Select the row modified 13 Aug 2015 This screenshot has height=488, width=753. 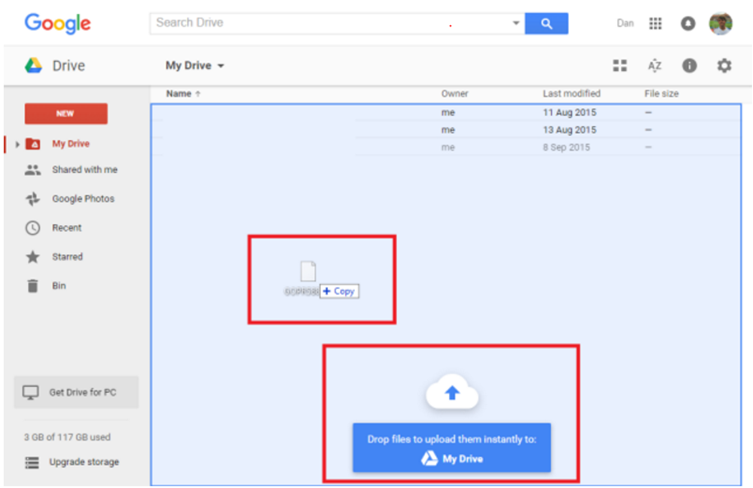(x=446, y=130)
